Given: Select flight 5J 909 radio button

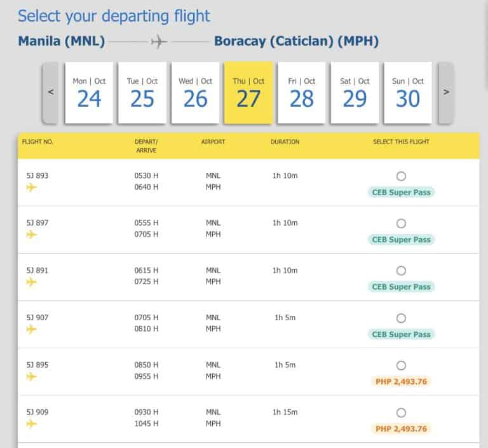Looking at the screenshot, I should pyautogui.click(x=401, y=412).
